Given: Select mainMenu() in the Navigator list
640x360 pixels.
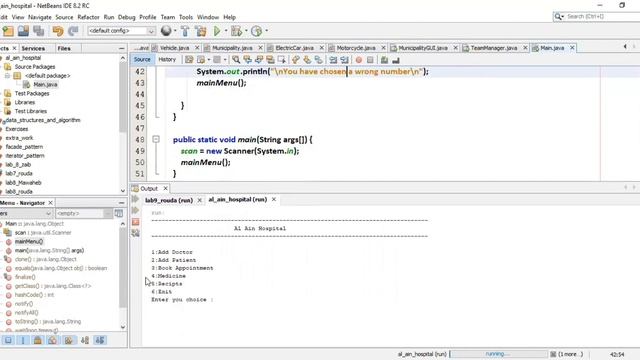Looking at the screenshot, I should 29,242.
